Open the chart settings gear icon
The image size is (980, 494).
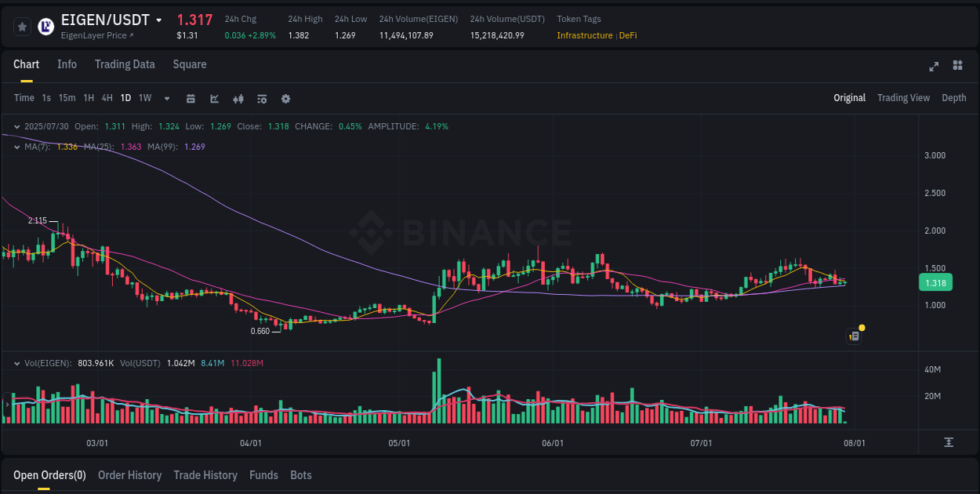pos(285,99)
